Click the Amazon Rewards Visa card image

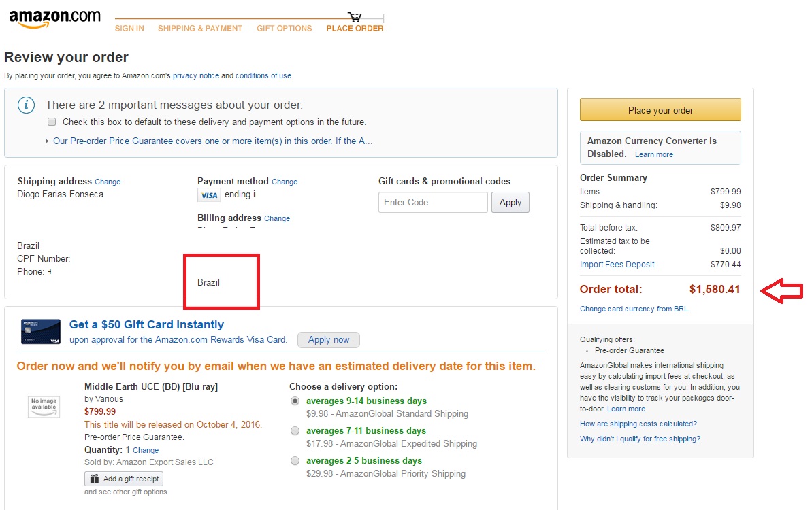41,332
